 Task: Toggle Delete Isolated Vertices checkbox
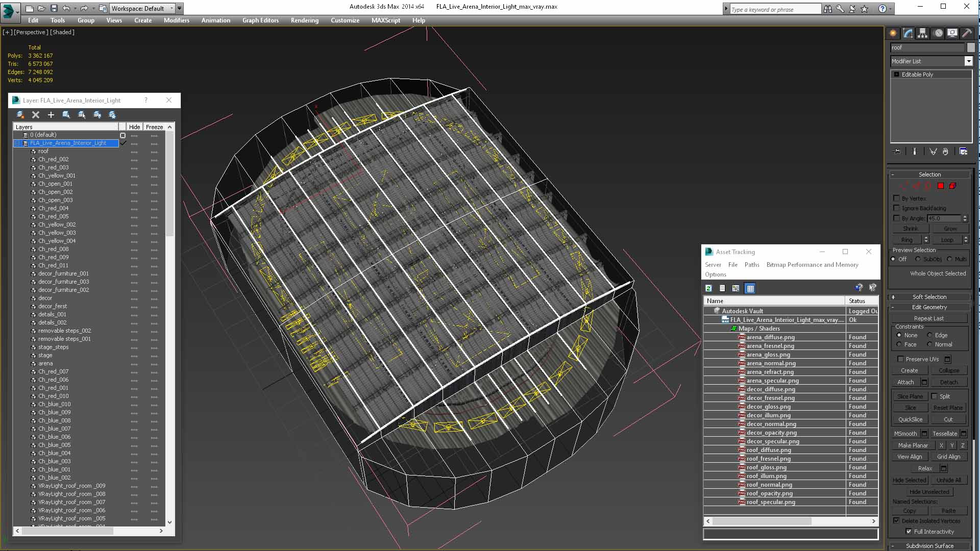click(896, 521)
